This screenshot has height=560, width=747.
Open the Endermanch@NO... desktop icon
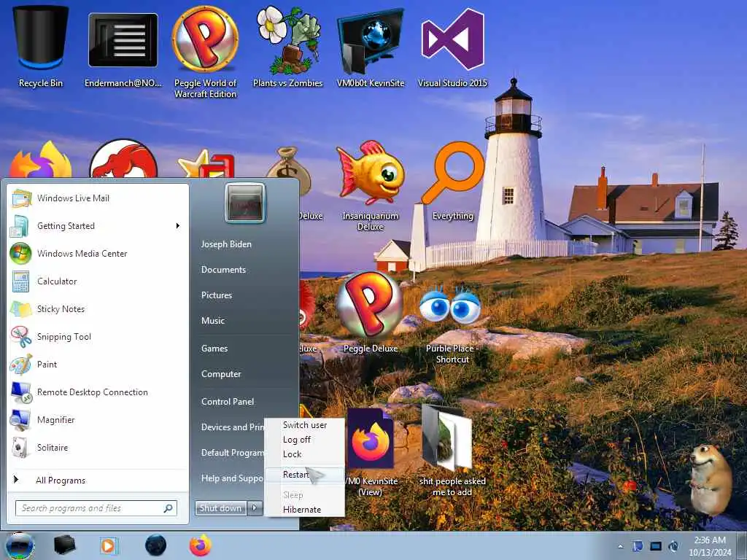(x=123, y=47)
